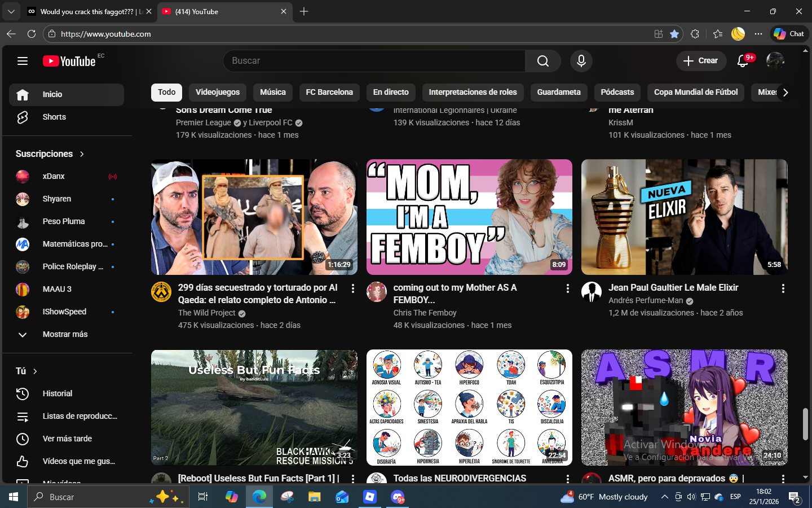
Task: Open File Explorer from the taskbar
Action: [x=314, y=497]
